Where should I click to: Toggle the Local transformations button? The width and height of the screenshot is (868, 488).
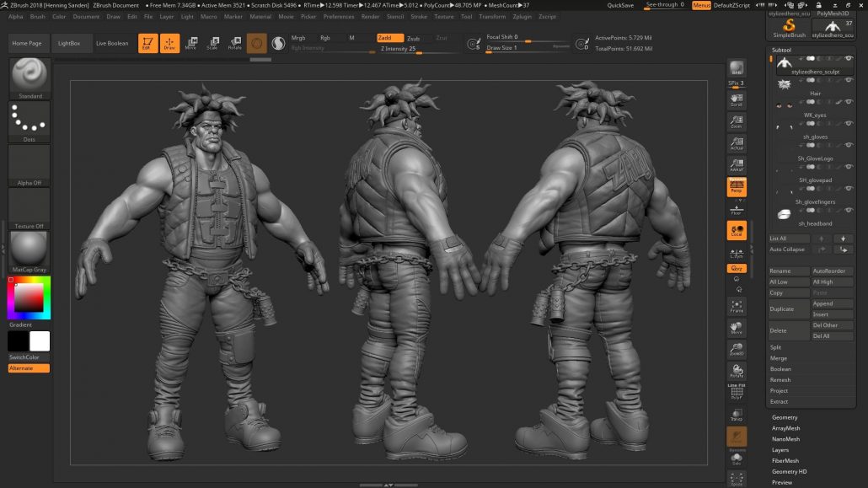click(737, 230)
